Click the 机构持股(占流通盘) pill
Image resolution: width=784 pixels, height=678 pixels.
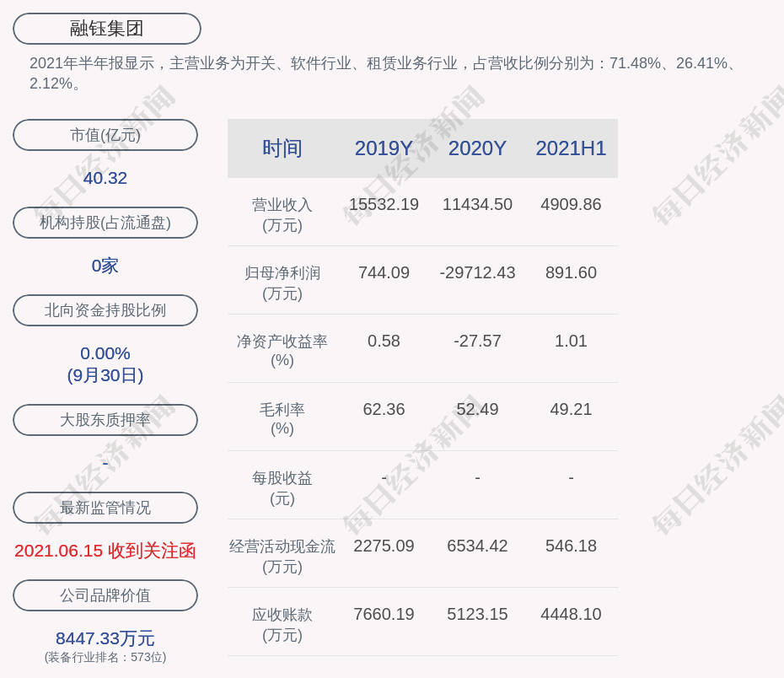(x=105, y=223)
